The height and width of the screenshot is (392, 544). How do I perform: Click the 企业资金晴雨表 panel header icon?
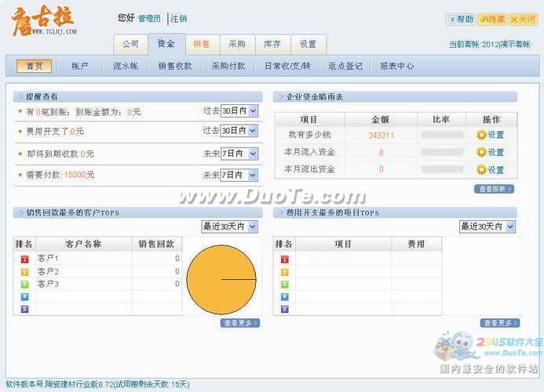coord(279,96)
